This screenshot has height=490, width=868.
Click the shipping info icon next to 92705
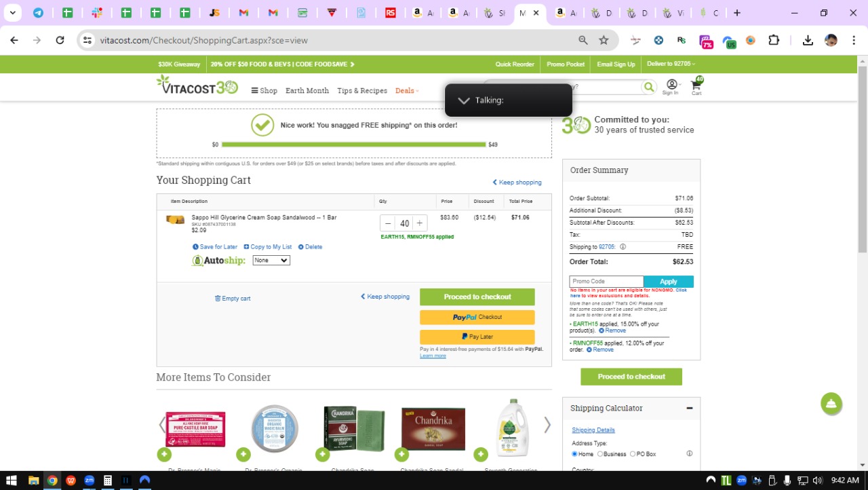pyautogui.click(x=623, y=247)
